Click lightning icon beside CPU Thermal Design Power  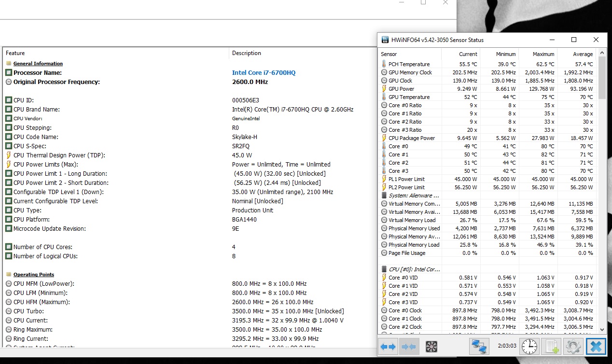tap(9, 155)
